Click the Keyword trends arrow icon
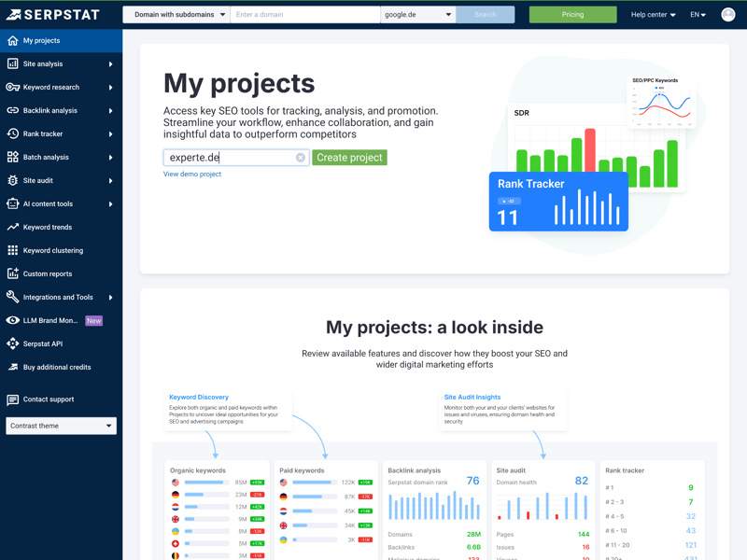The image size is (747, 560). (13, 227)
